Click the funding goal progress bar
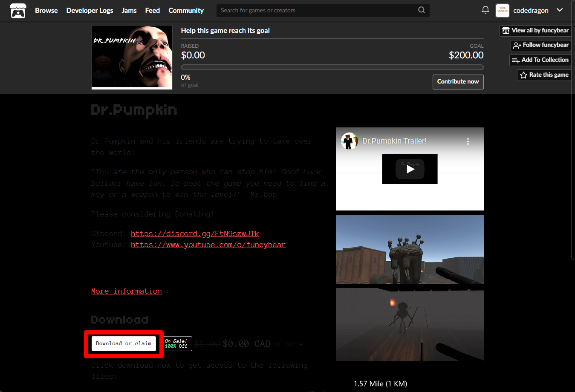The image size is (575, 392). [x=332, y=67]
